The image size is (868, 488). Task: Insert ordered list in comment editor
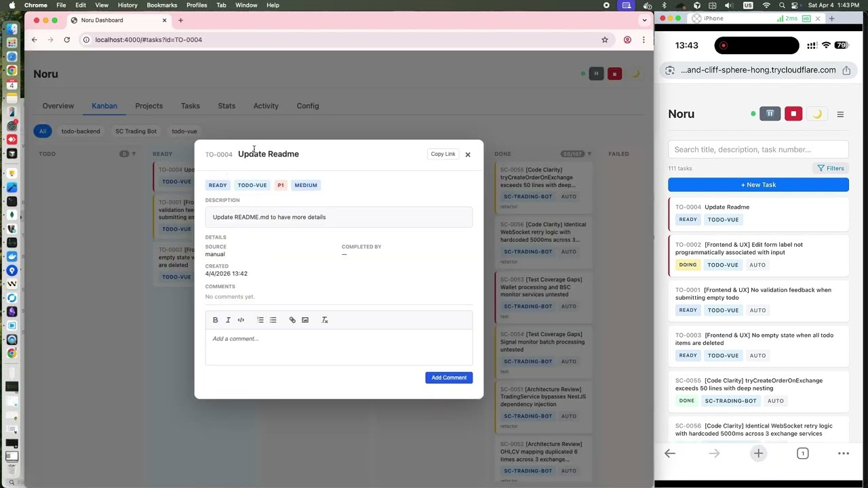coord(260,320)
